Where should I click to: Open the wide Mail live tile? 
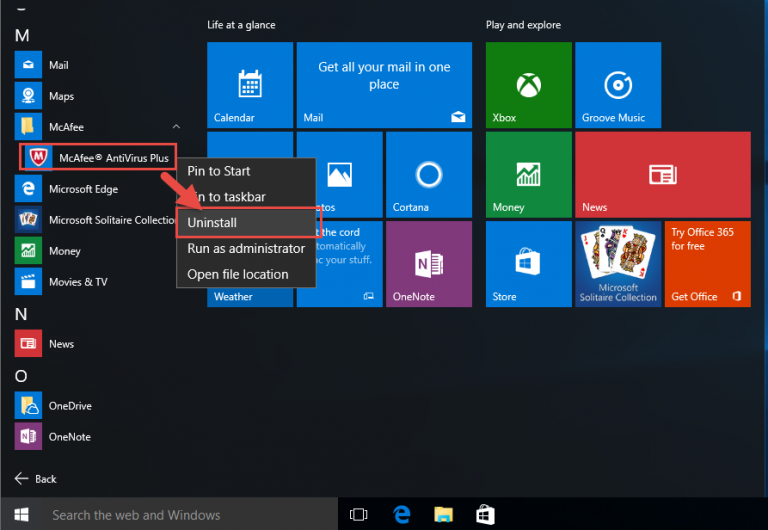pos(384,85)
